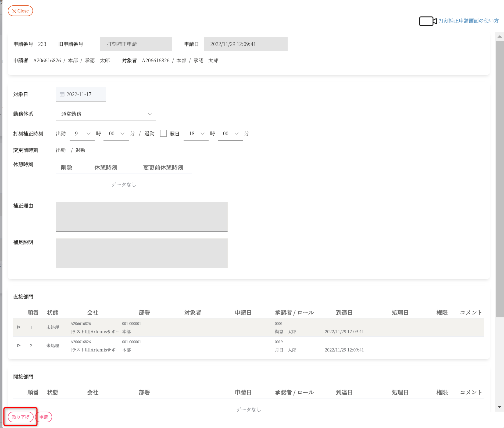Image resolution: width=504 pixels, height=428 pixels.
Task: Click the scrollbar down arrow
Action: click(499, 407)
